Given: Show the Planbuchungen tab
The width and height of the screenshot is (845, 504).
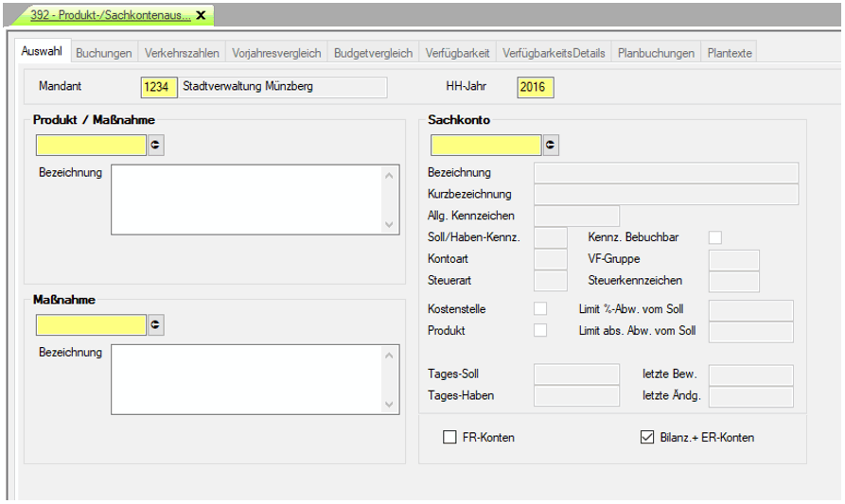Looking at the screenshot, I should pyautogui.click(x=656, y=53).
